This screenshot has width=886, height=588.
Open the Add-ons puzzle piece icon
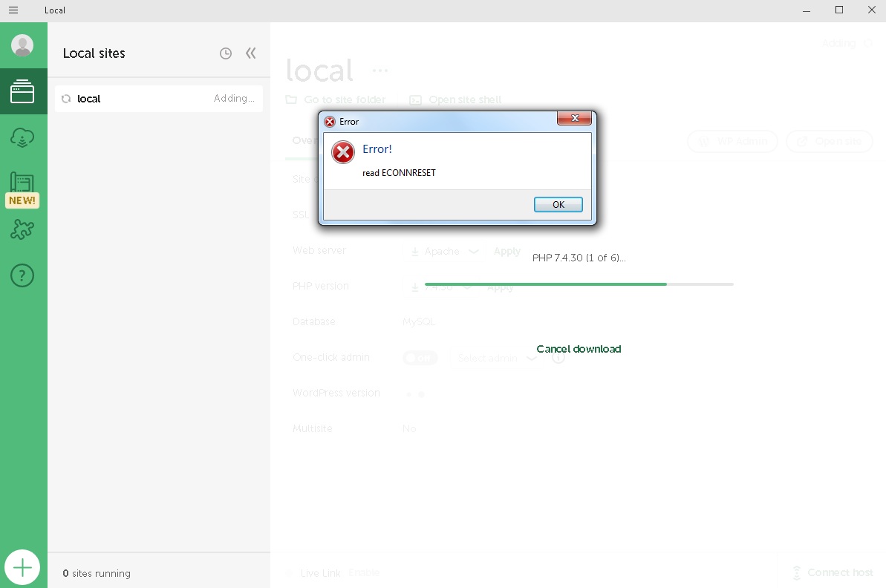[x=22, y=229]
